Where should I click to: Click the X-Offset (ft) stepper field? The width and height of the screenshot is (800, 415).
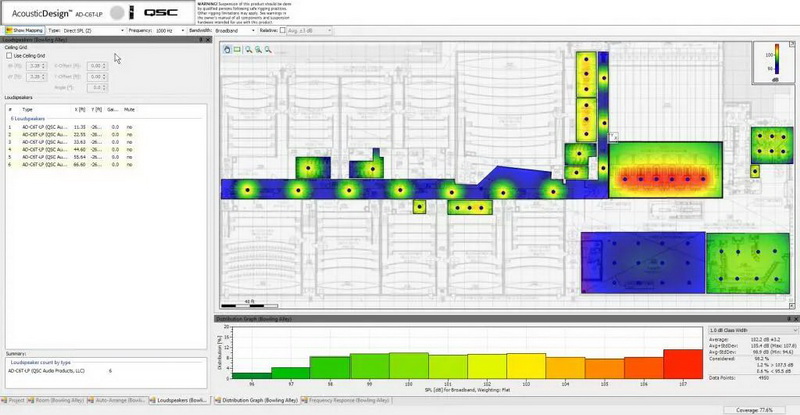(x=97, y=66)
